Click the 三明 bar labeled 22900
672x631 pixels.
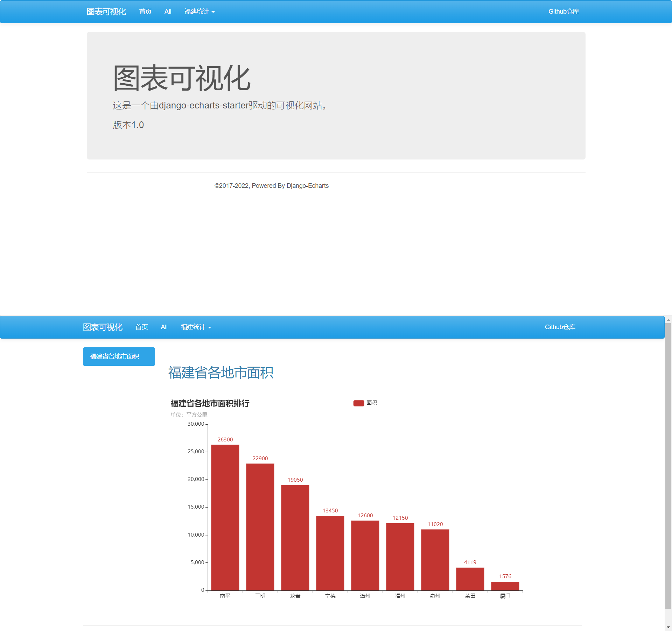pos(260,527)
